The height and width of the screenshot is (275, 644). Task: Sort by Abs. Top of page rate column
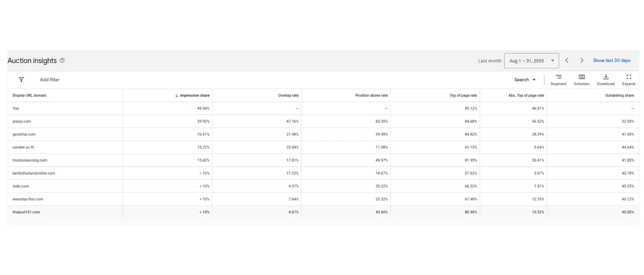(x=526, y=95)
